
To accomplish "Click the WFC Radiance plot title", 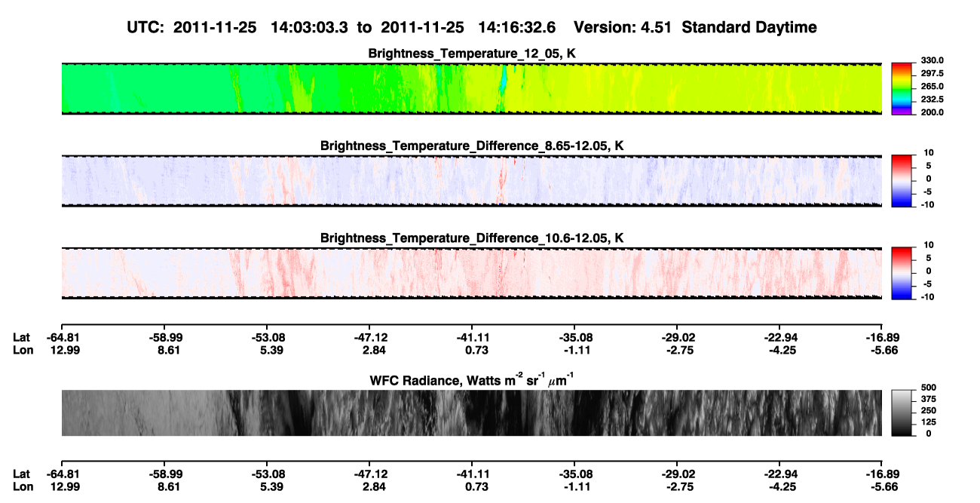I will pyautogui.click(x=472, y=379).
